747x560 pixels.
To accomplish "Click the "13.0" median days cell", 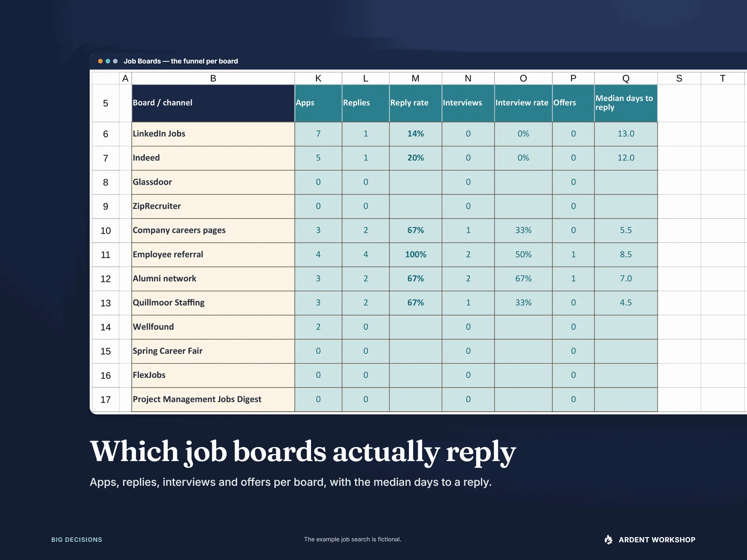I will point(626,134).
